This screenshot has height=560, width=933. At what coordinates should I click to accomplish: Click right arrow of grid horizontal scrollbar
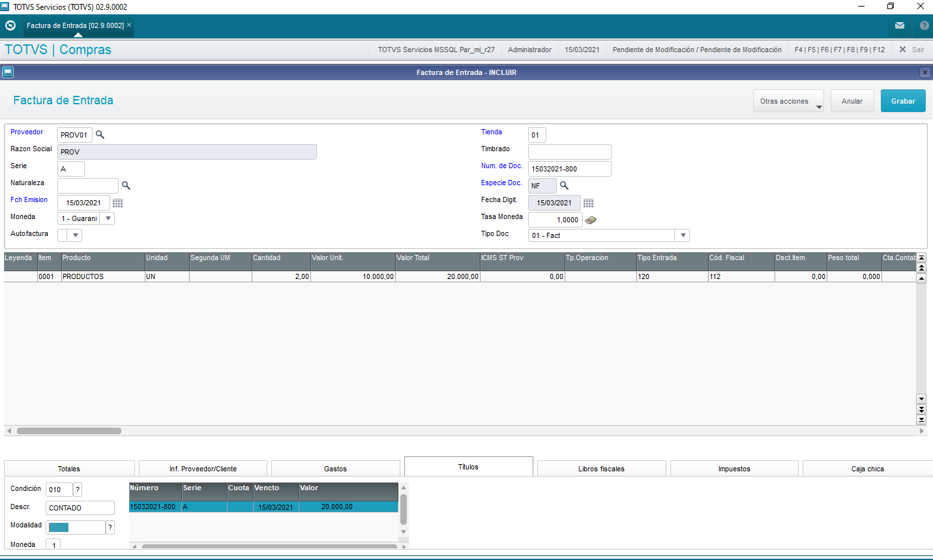point(922,431)
